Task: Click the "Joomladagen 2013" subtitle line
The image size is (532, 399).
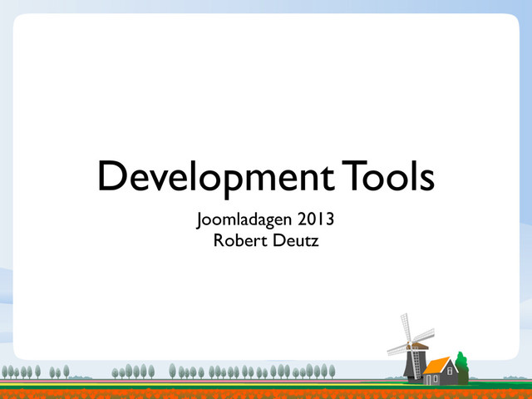Action: pos(266,219)
